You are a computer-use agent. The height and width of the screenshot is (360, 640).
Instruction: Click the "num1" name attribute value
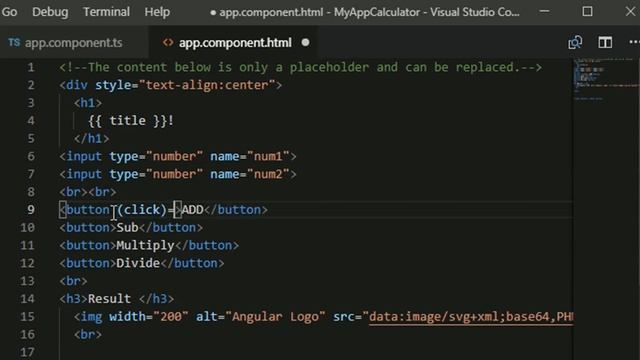(x=268, y=156)
